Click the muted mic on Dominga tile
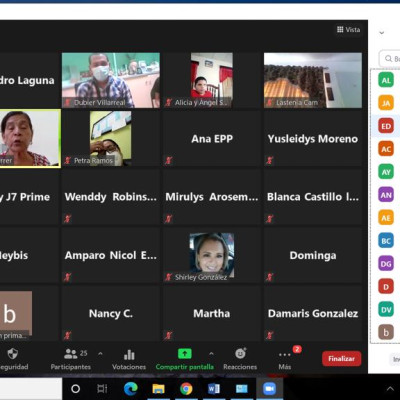Image resolution: width=400 pixels, height=400 pixels. click(270, 277)
